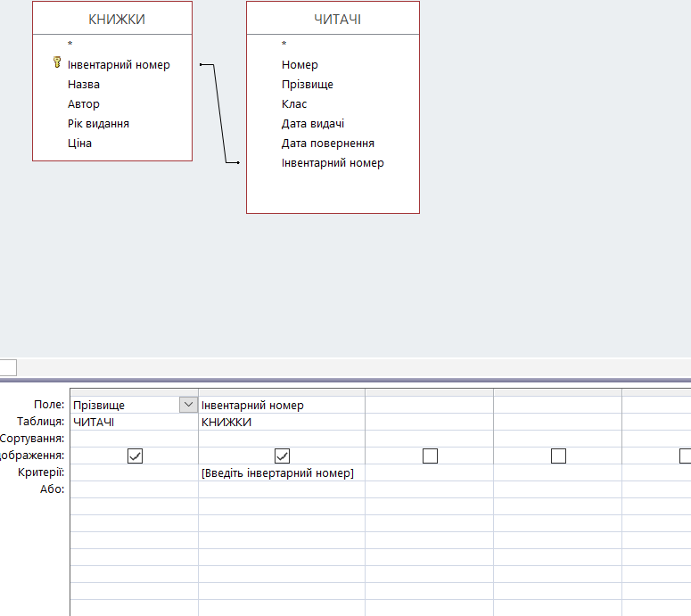The image size is (691, 616).
Task: Uncheck the display checkbox in the Інвентарний номер column
Action: [x=282, y=456]
